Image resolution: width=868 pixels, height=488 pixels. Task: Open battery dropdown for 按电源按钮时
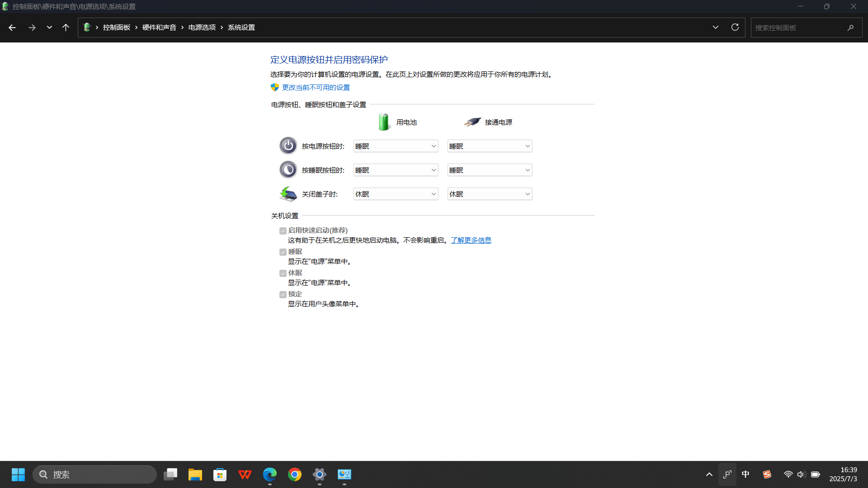click(x=396, y=146)
